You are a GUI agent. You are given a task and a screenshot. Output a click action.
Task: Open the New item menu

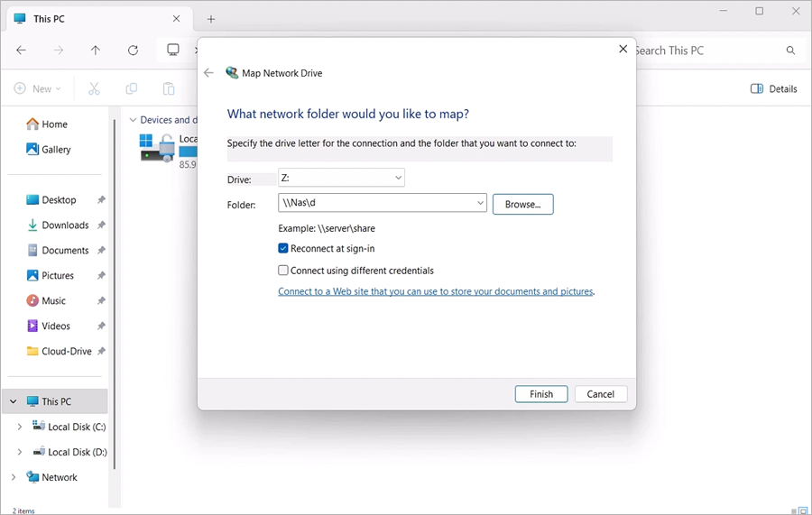[x=37, y=88]
